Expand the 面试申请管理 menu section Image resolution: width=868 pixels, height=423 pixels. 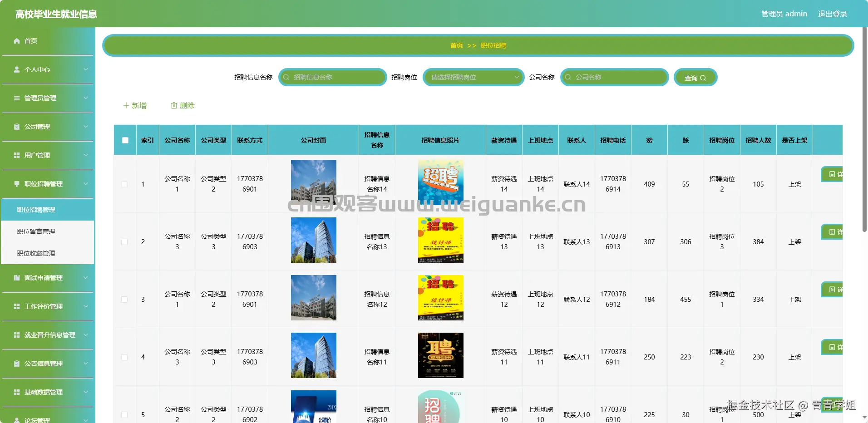point(47,278)
